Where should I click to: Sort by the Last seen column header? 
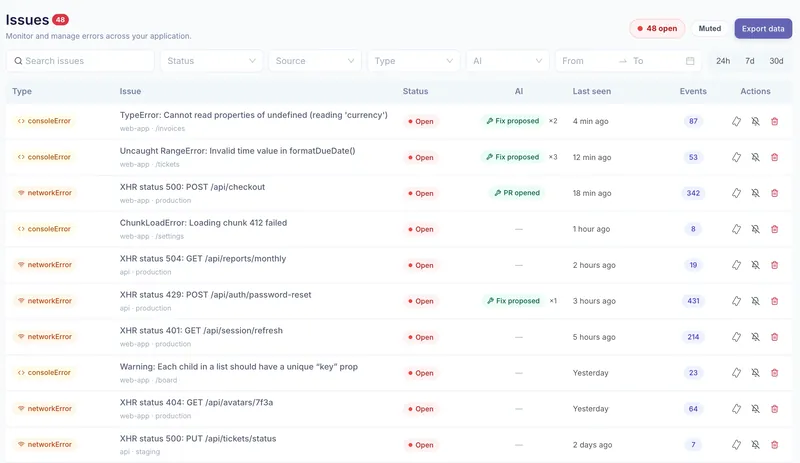[x=591, y=91]
